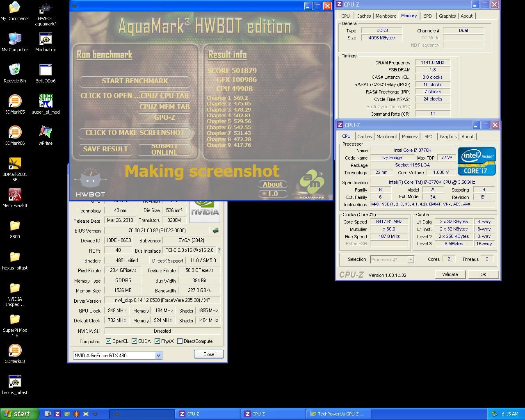
Task: Open About tab in CPU-Z CPU window
Action: coord(468,137)
